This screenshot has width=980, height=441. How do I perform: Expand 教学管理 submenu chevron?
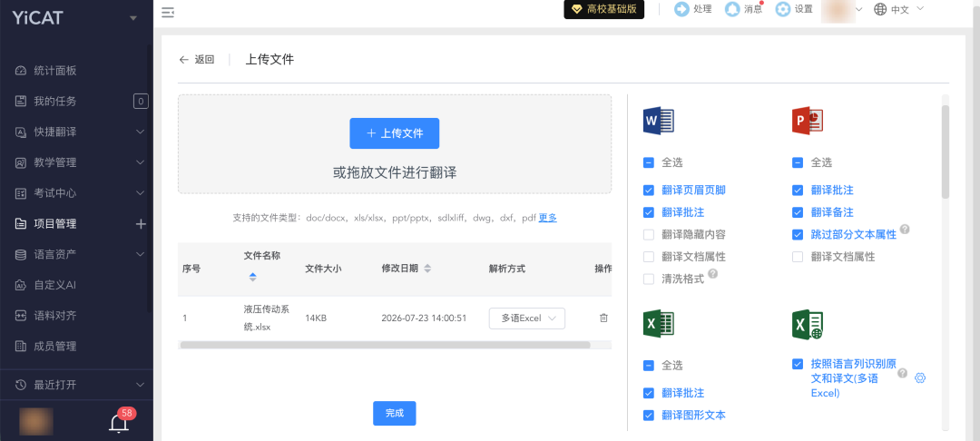point(141,162)
